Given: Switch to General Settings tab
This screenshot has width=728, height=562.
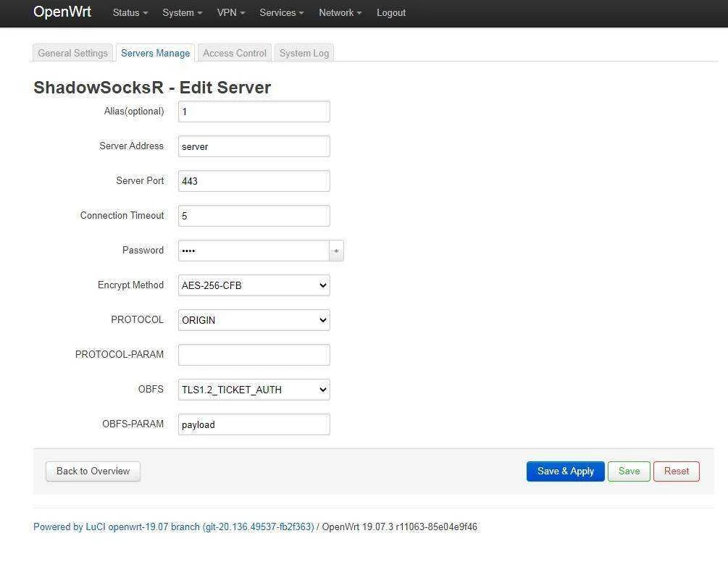Looking at the screenshot, I should [72, 53].
